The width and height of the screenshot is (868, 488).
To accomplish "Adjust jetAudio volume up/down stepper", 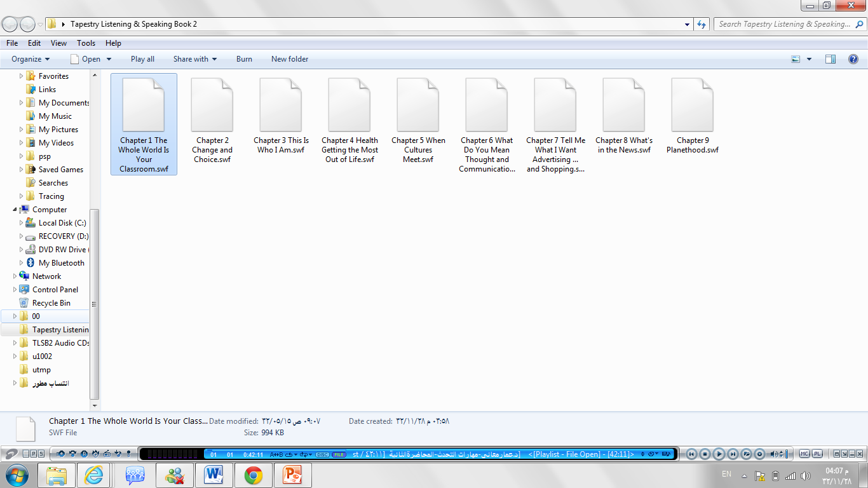I will (782, 454).
